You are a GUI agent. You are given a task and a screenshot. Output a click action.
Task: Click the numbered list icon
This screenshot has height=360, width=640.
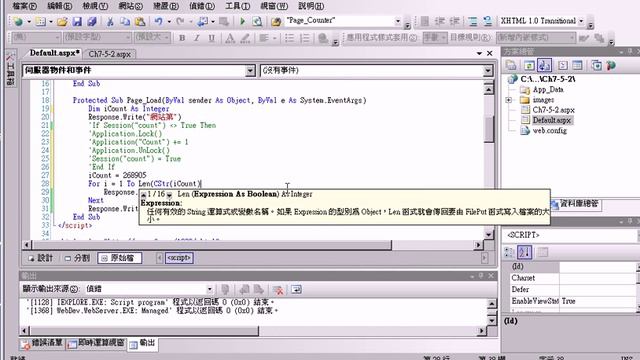click(304, 38)
